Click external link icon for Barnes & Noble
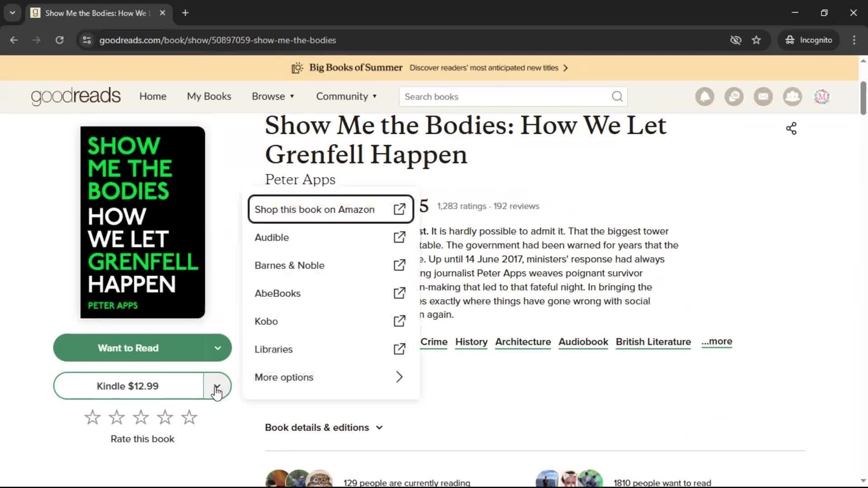868x488 pixels. tap(399, 265)
